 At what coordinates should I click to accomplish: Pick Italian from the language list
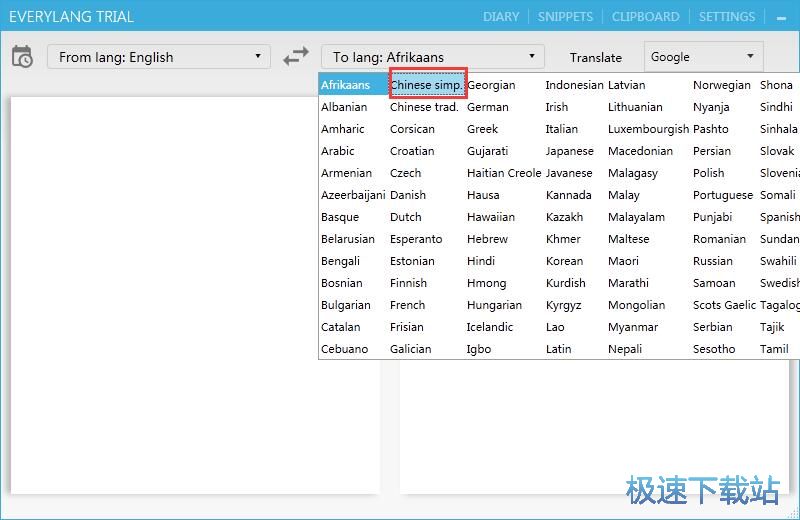click(562, 129)
